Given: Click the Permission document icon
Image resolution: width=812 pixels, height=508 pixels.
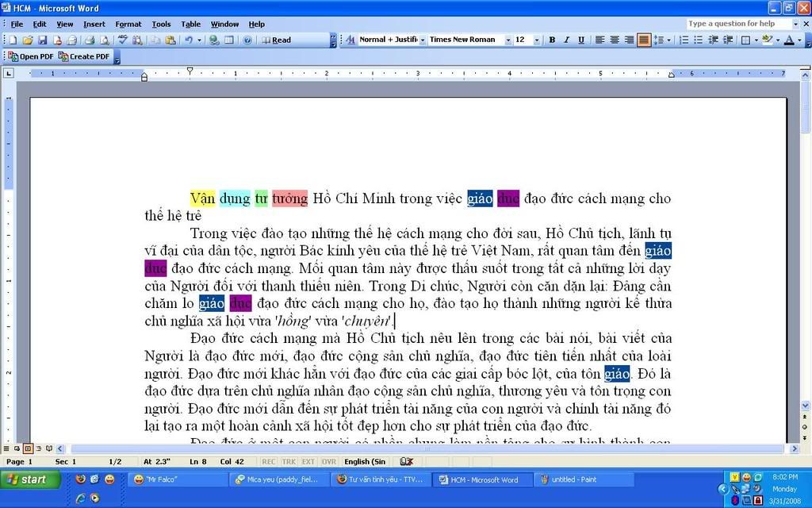Looking at the screenshot, I should [x=57, y=40].
